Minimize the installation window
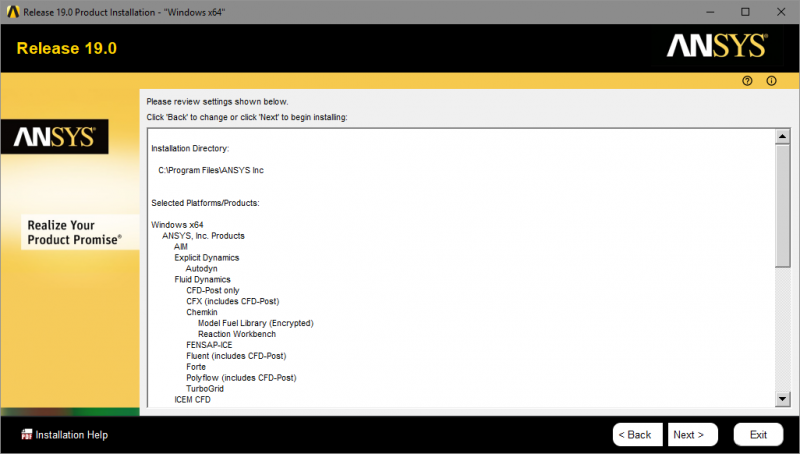 (x=699, y=11)
